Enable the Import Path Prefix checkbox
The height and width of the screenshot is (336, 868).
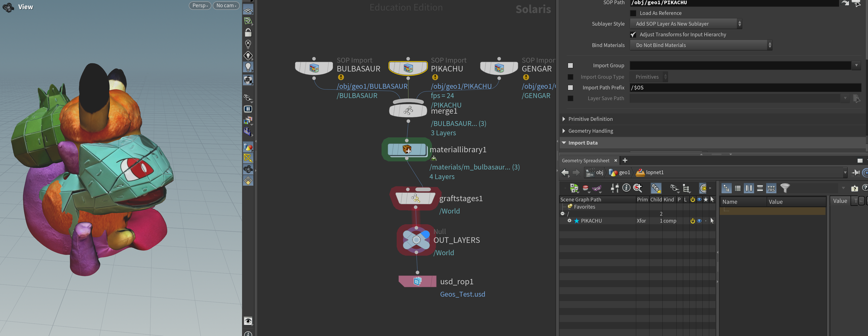570,88
